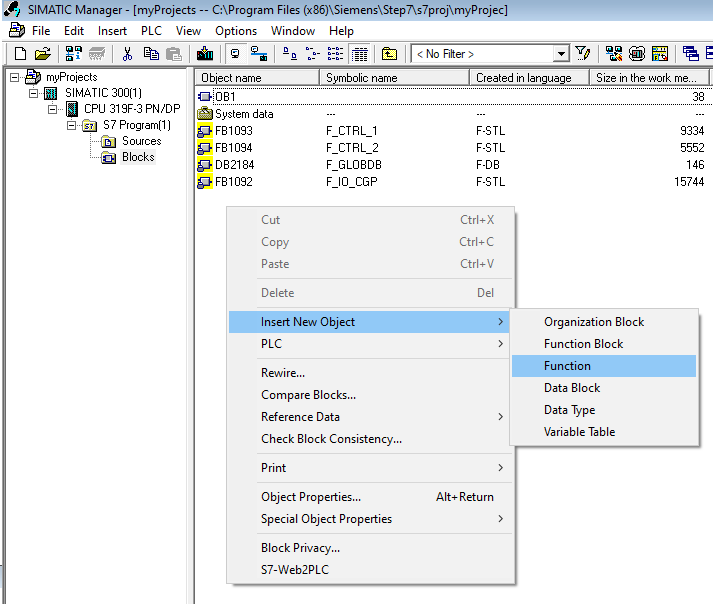Select the System data folder icon

click(205, 114)
